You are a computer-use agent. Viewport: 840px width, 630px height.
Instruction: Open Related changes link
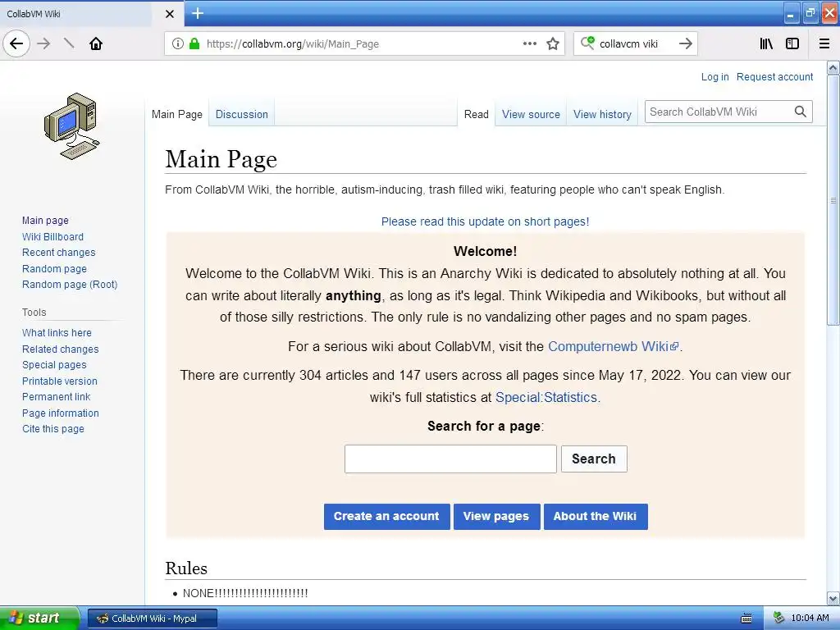60,349
